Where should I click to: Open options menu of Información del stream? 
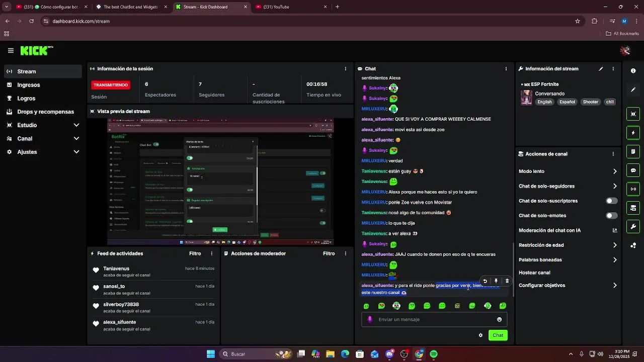(x=613, y=69)
